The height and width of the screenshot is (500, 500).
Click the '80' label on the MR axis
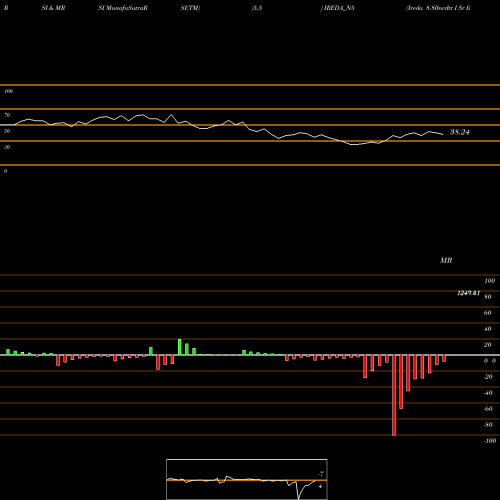[488, 297]
